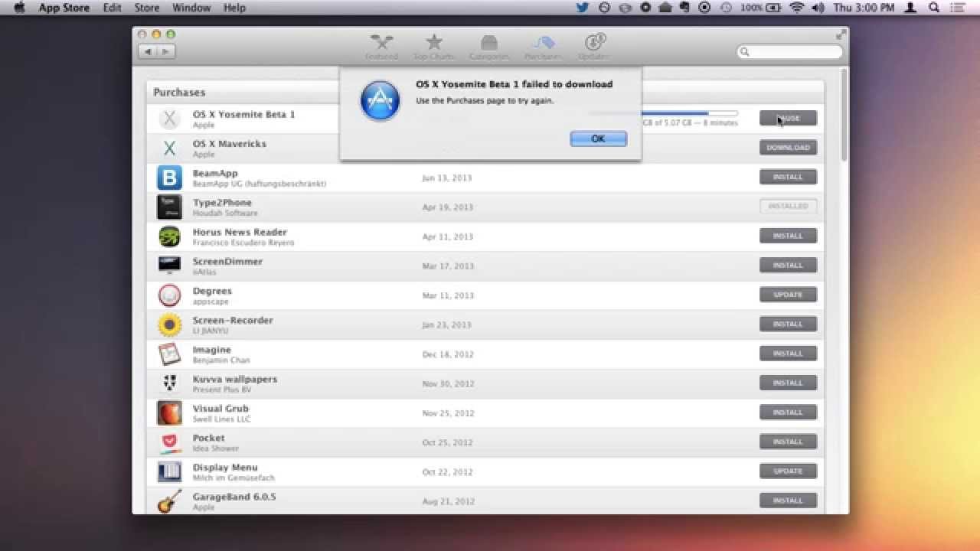
Task: Open the Window menu
Action: coord(191,8)
